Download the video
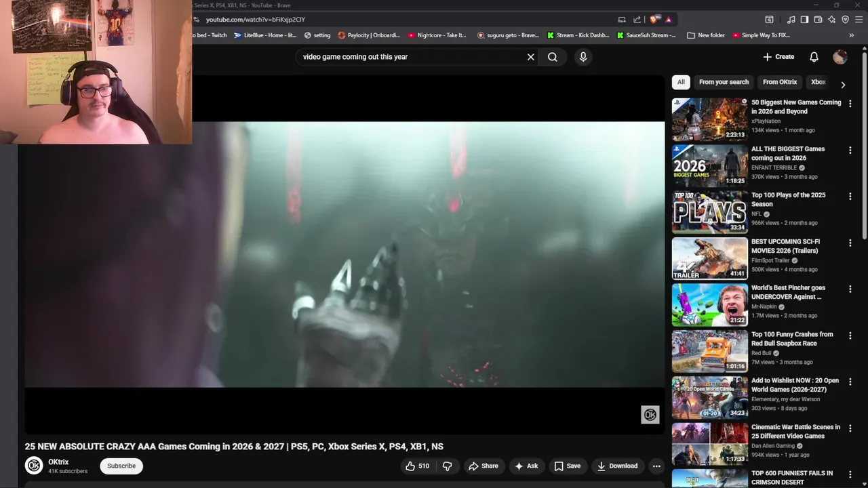This screenshot has height=488, width=868. pos(617,466)
